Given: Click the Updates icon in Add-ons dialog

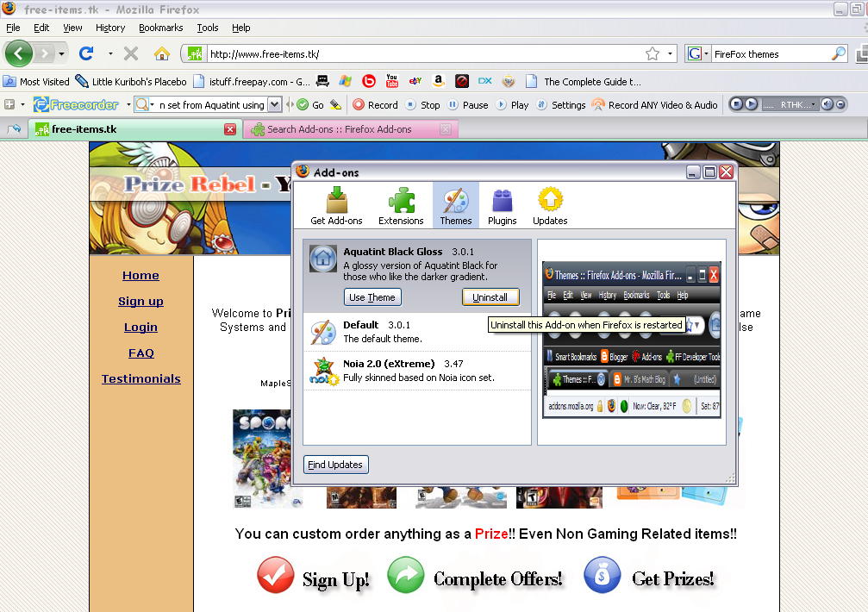Looking at the screenshot, I should [x=549, y=205].
